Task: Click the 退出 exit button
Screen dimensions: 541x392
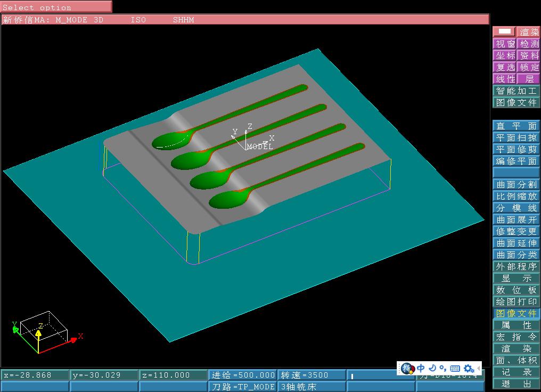Action: (x=516, y=384)
